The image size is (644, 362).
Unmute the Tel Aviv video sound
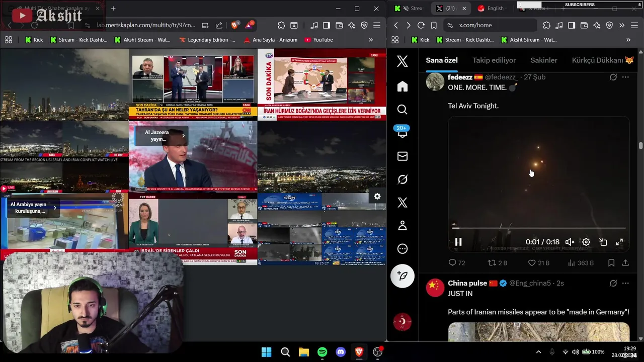point(570,242)
